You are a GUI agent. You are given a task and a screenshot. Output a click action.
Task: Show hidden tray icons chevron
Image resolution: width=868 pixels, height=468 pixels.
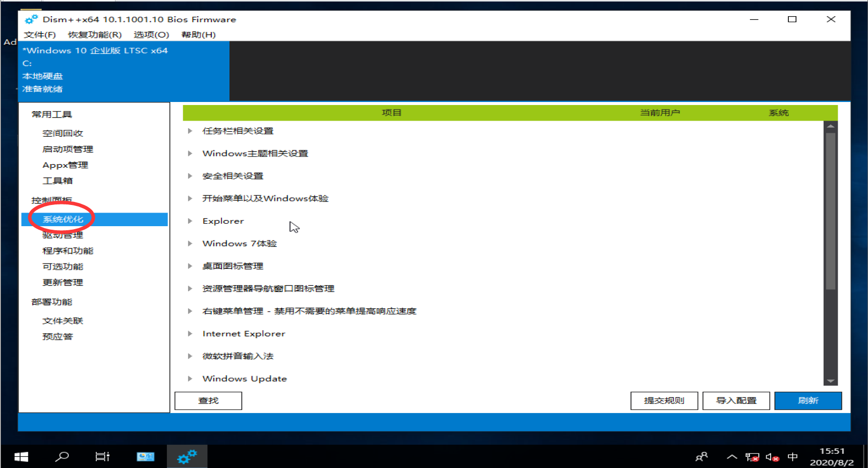(732, 457)
